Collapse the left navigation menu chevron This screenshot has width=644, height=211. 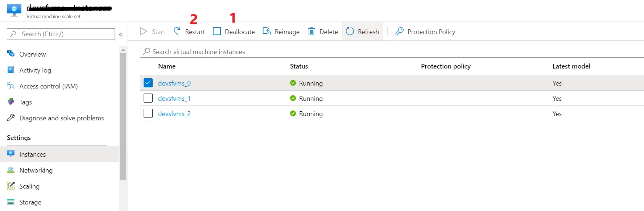(x=121, y=34)
